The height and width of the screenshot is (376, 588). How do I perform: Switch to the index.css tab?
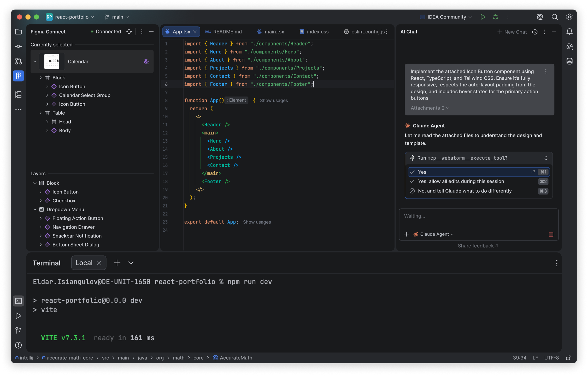[x=314, y=32]
